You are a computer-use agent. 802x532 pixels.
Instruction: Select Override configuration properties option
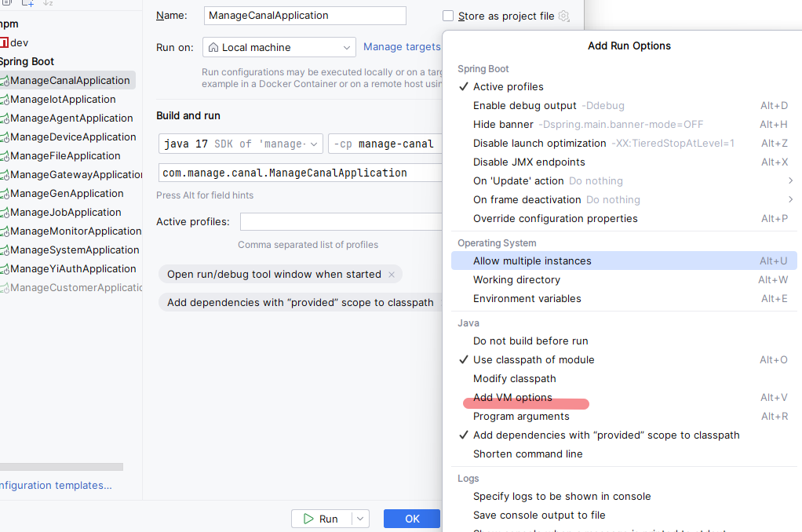coord(624,218)
